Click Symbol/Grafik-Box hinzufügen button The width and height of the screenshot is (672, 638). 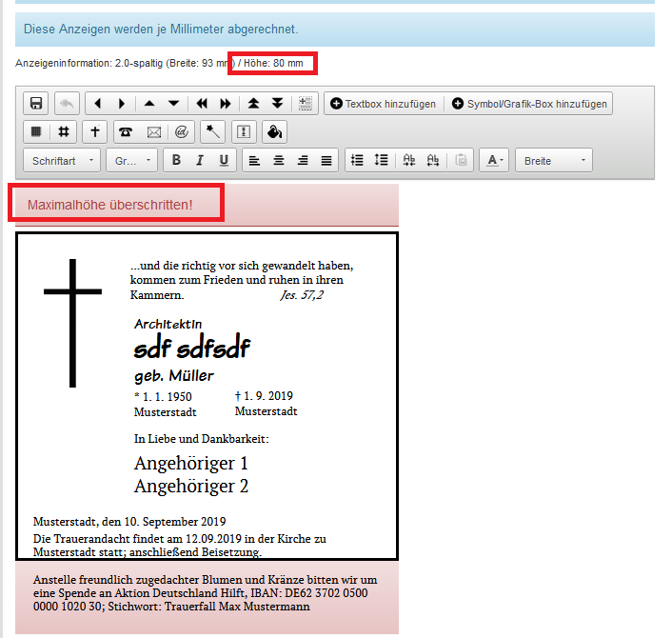point(529,104)
